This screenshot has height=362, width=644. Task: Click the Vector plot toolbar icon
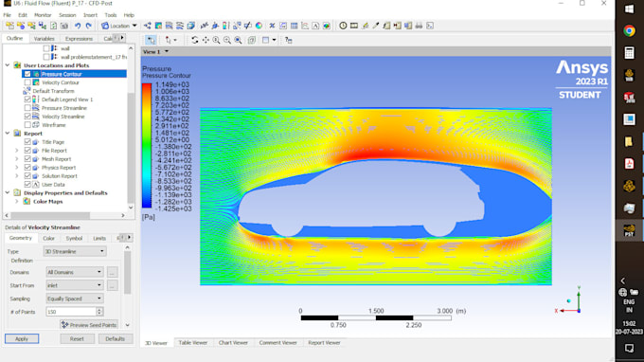[148, 26]
